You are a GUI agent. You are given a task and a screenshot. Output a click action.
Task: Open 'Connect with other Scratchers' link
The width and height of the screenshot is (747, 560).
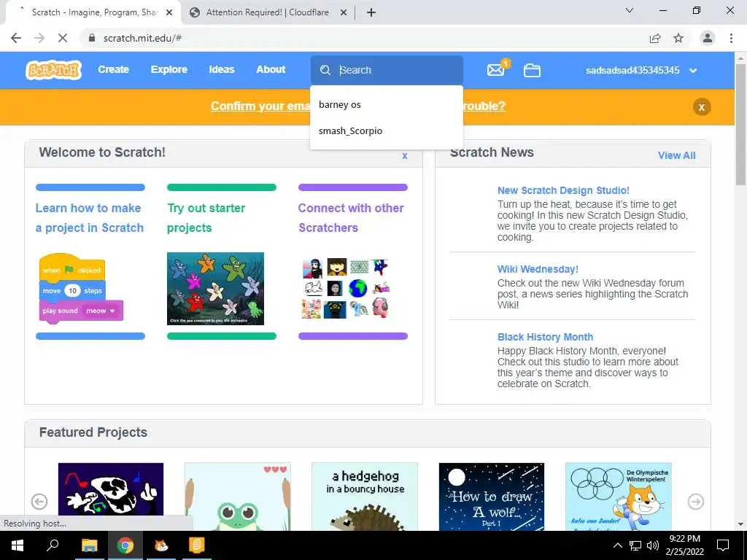click(351, 217)
